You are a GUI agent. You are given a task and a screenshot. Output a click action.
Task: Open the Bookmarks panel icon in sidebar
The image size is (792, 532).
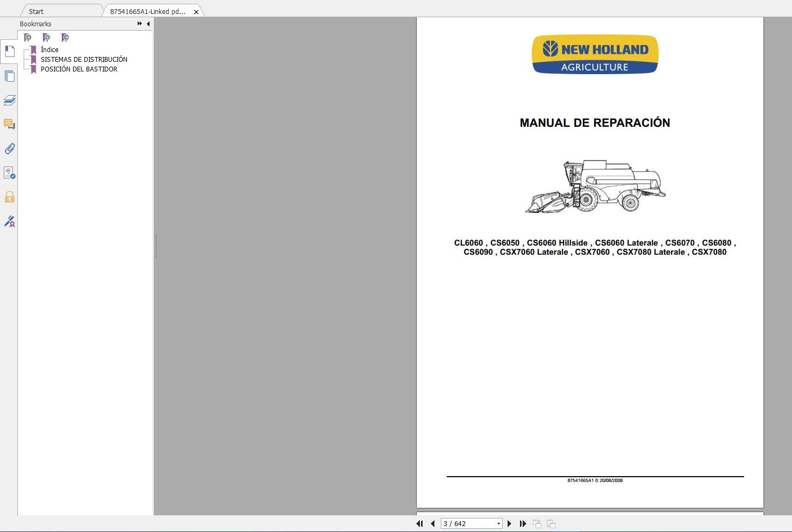(x=9, y=52)
